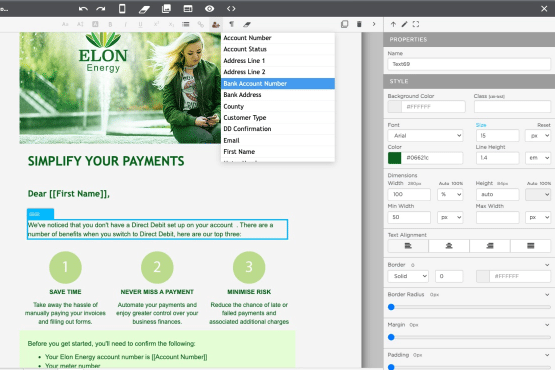
Task: Click the redo arrow icon
Action: click(x=101, y=9)
